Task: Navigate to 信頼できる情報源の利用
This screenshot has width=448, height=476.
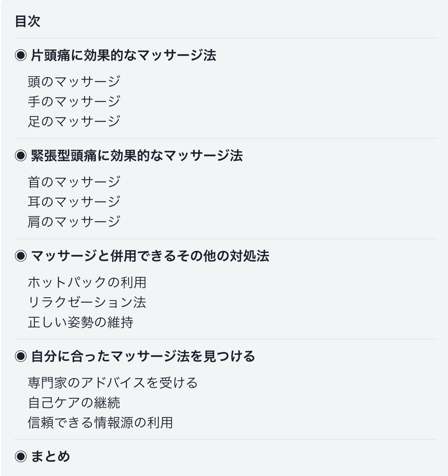Action: click(100, 422)
